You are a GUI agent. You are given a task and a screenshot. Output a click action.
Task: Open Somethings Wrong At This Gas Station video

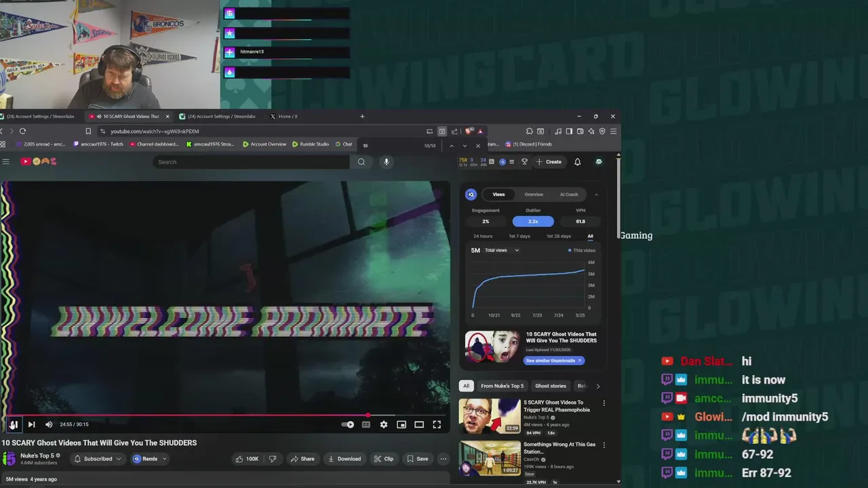(490, 458)
